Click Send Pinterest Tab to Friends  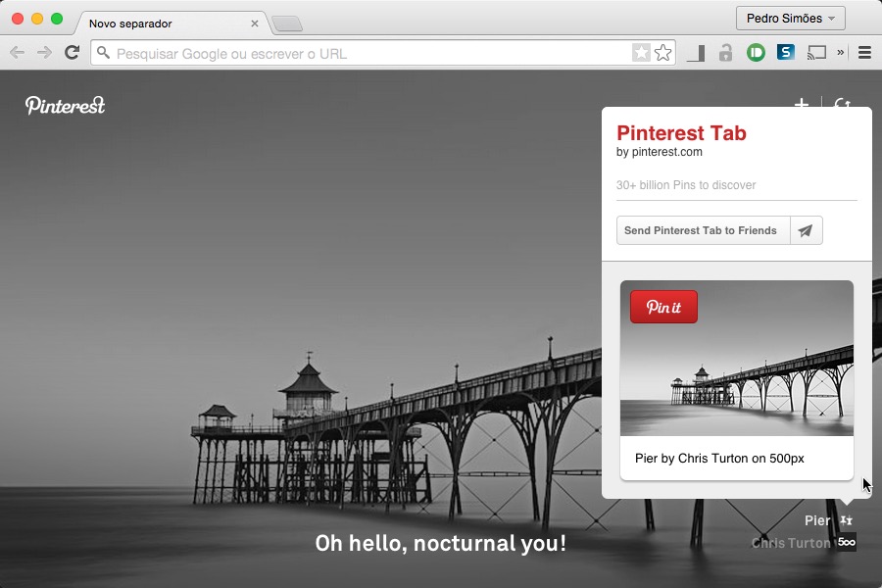pyautogui.click(x=703, y=230)
